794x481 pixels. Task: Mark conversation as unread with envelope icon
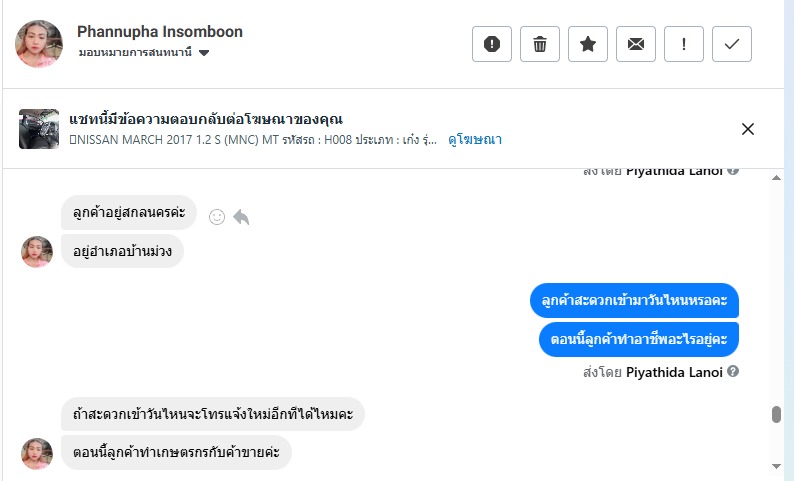pyautogui.click(x=636, y=44)
